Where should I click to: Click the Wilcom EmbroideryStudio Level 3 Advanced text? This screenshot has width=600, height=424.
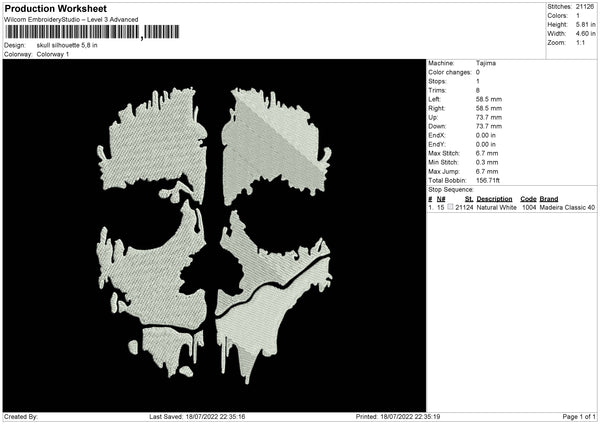coord(71,20)
